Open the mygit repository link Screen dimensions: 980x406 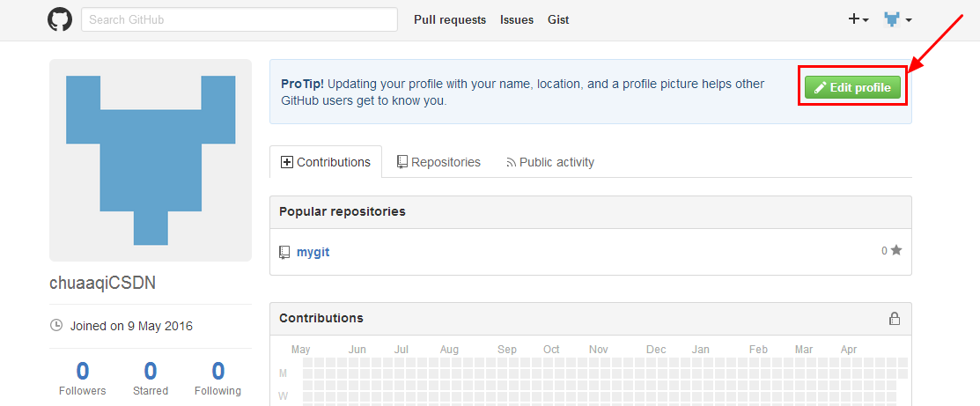[313, 252]
